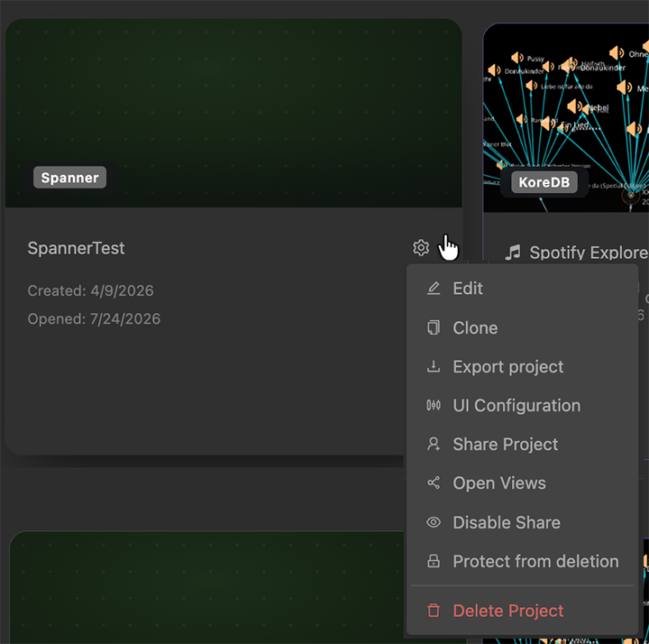Open the SpannerTest card green preview

(233, 113)
